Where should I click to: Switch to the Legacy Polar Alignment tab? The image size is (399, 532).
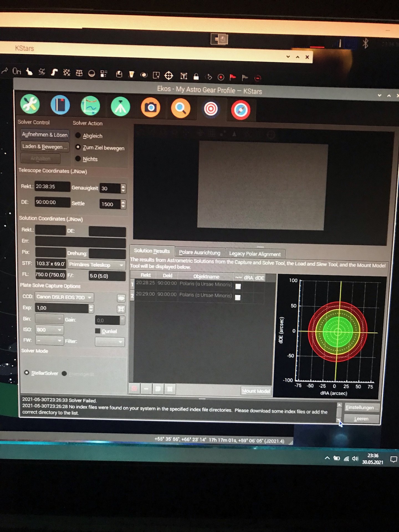coord(255,254)
